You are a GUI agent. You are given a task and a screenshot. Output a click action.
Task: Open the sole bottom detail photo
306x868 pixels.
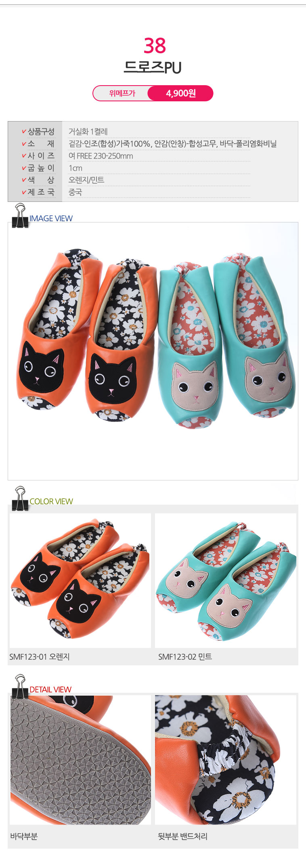[80, 760]
